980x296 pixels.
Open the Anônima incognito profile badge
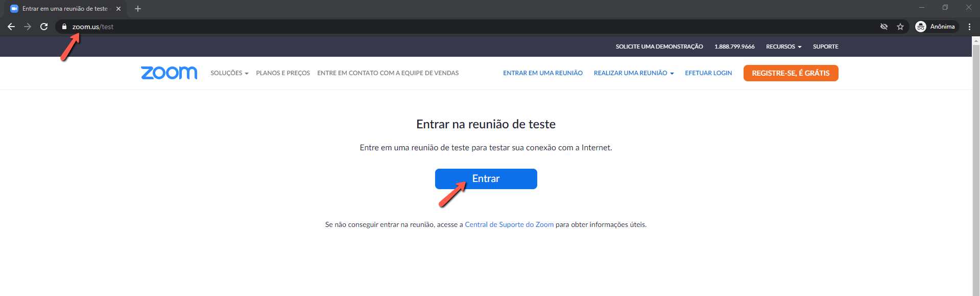[x=936, y=27]
